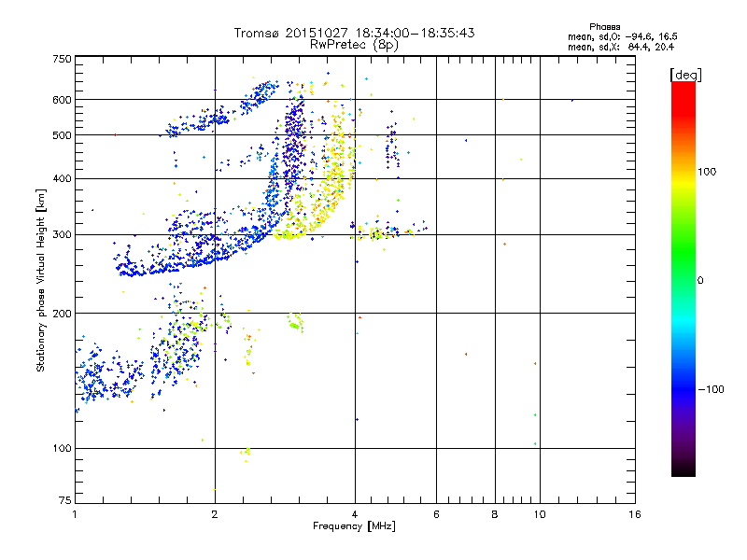Click the y-axis tick label '400'

[x=63, y=179]
